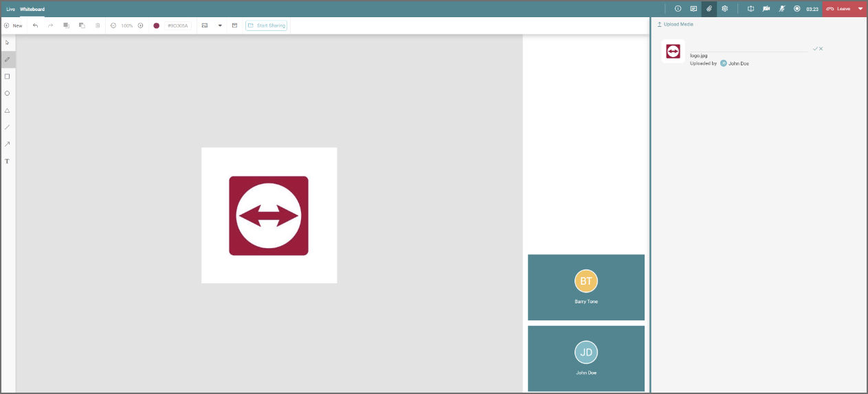Click the Start Sharing button
868x394 pixels.
pyautogui.click(x=266, y=25)
